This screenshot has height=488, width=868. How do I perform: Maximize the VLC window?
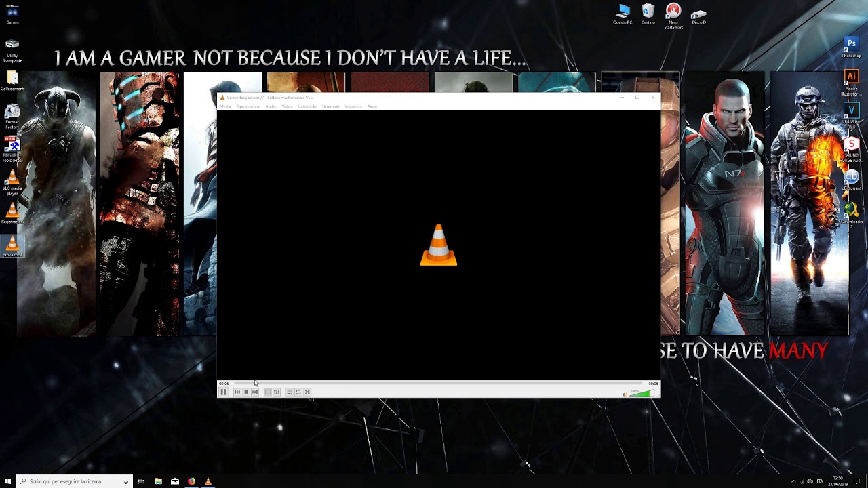pyautogui.click(x=637, y=98)
